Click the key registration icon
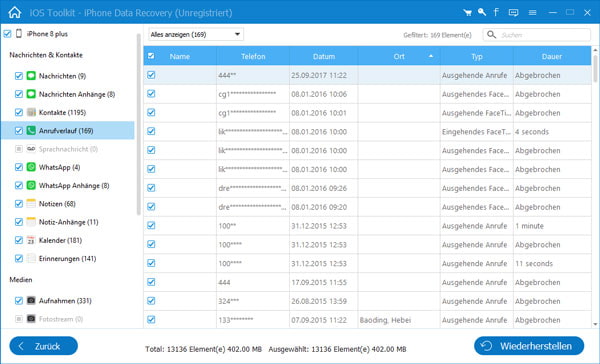The width and height of the screenshot is (600, 364). coord(482,12)
